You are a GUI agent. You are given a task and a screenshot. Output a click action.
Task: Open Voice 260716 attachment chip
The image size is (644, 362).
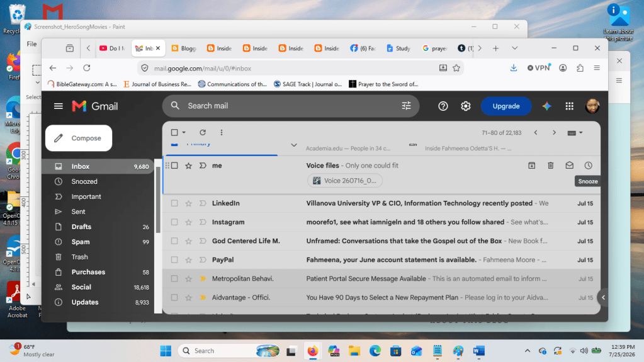(x=344, y=181)
